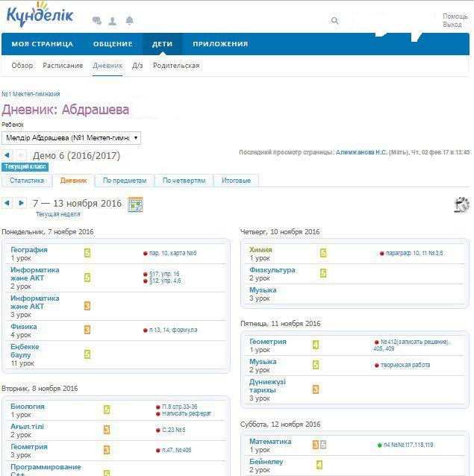Screen dimensions: 474x476
Task: Go to previous week arrow
Action: tap(7, 203)
